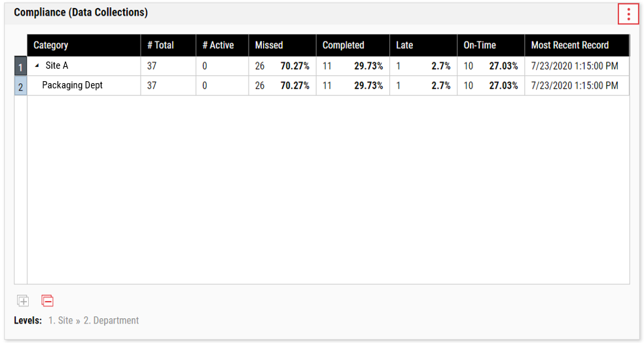Select the Site A category cell
644x343 pixels.
84,65
